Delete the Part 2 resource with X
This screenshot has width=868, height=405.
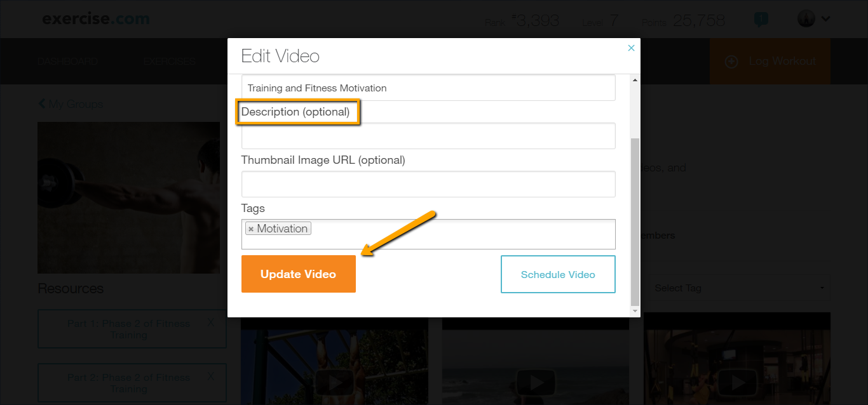[211, 377]
